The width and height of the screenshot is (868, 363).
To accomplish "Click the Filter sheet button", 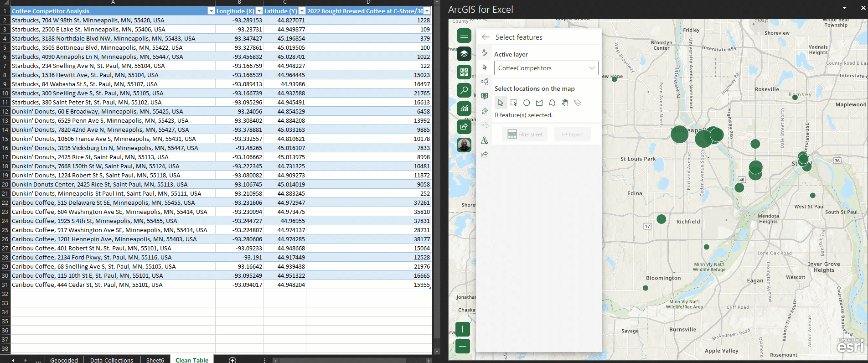I will click(x=526, y=134).
